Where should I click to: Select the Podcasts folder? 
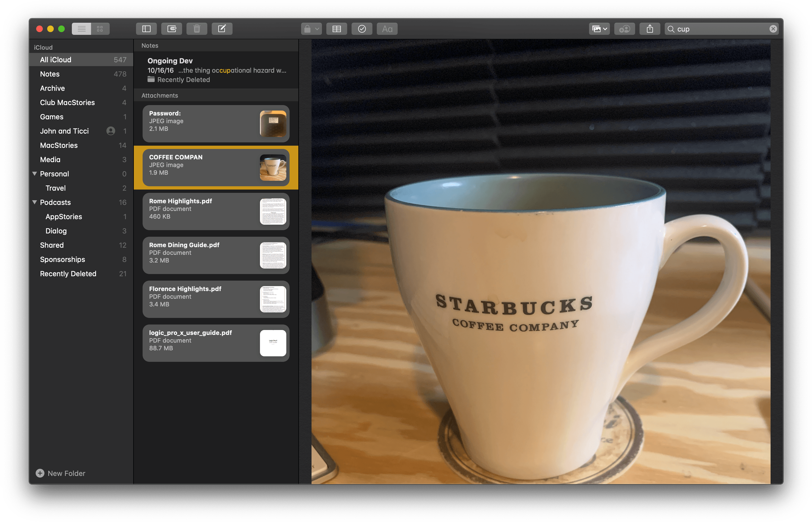(x=81, y=202)
